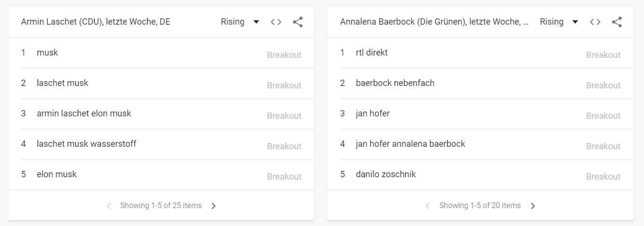Open 'jan hofer annalena baerbock' query

(410, 144)
